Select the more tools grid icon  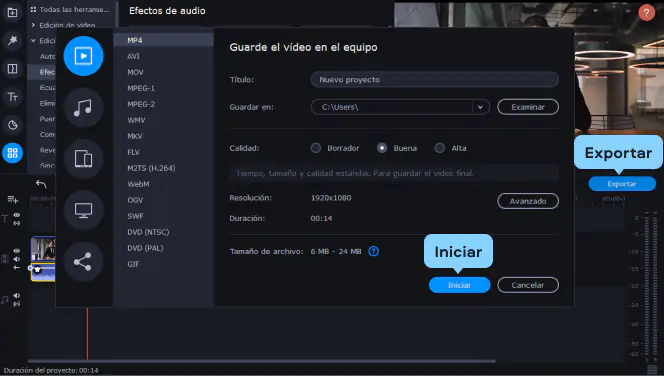tap(12, 153)
